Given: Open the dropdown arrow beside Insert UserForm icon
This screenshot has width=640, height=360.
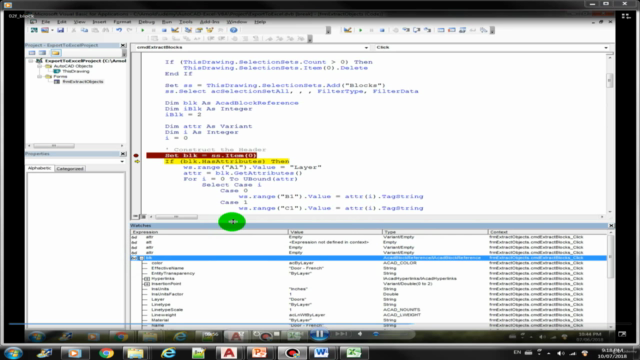Looking at the screenshot, I should tap(52, 30).
